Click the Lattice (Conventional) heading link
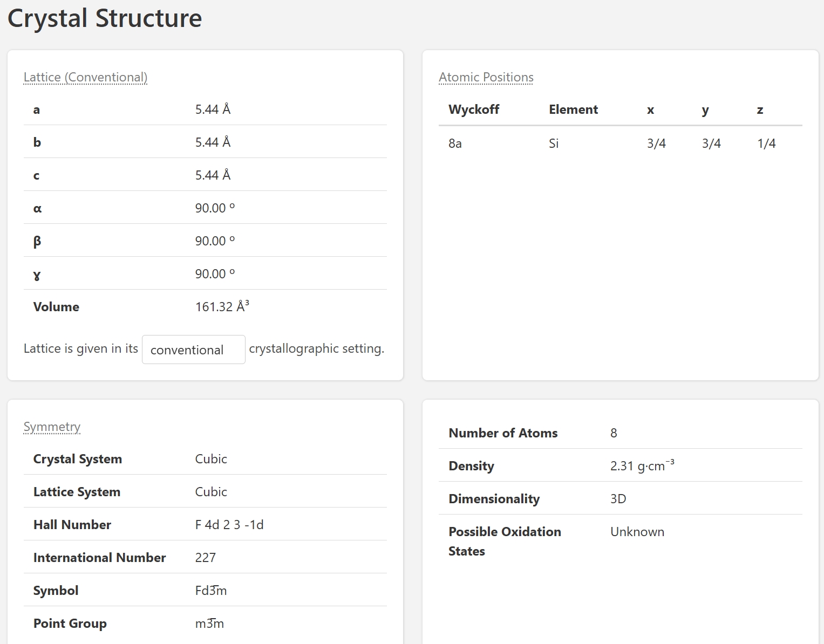824x644 pixels. coord(85,77)
